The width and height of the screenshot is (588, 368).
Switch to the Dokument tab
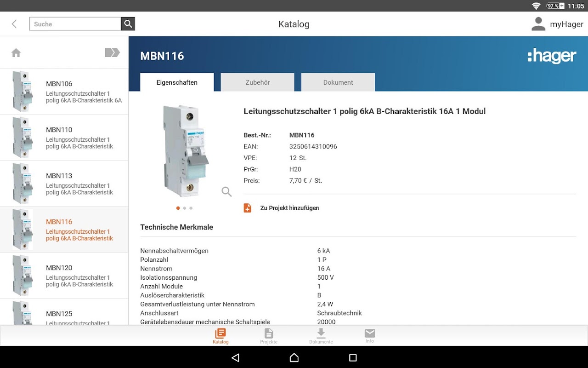click(338, 82)
